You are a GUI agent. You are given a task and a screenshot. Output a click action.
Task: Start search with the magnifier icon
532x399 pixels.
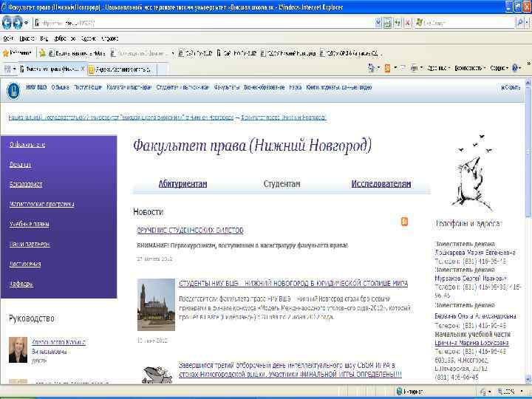[519, 23]
